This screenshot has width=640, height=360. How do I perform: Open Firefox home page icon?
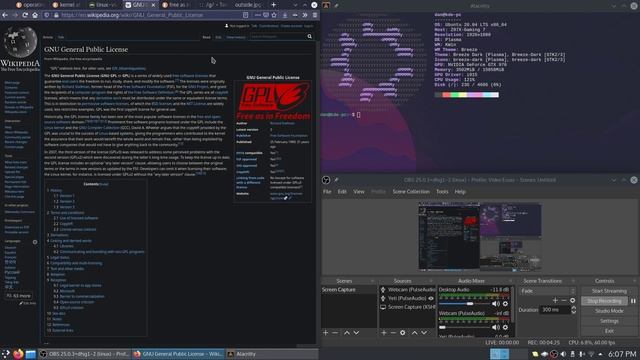tap(35, 15)
